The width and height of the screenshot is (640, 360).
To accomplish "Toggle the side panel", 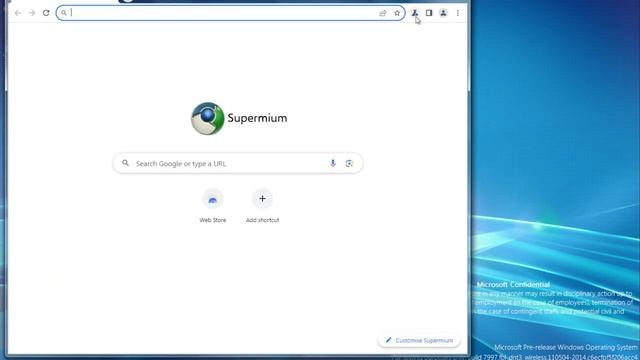I will 429,13.
